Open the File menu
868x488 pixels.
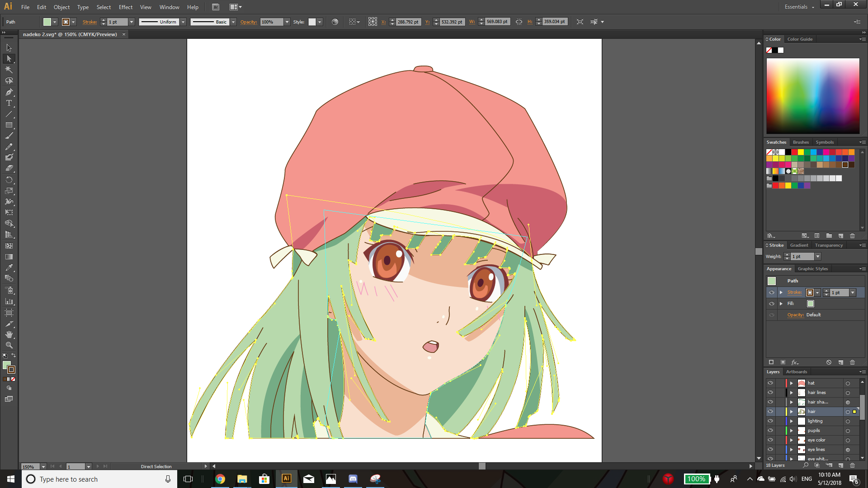click(x=25, y=7)
